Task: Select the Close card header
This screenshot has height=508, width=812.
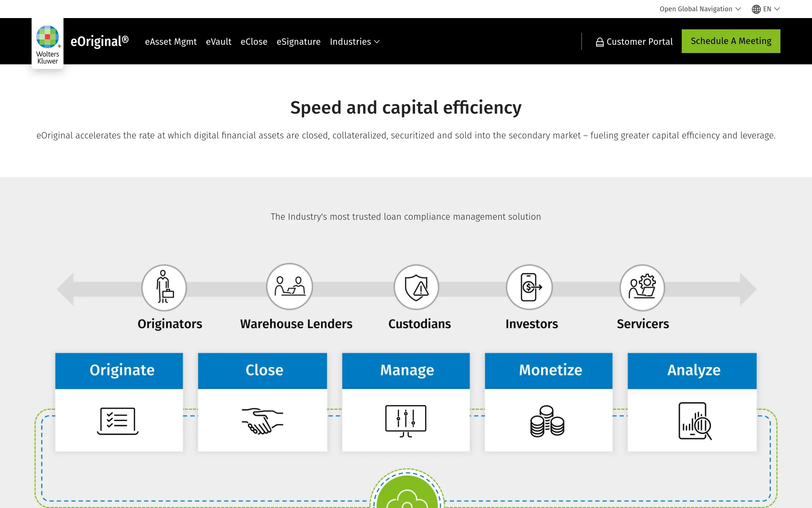Action: [262, 371]
